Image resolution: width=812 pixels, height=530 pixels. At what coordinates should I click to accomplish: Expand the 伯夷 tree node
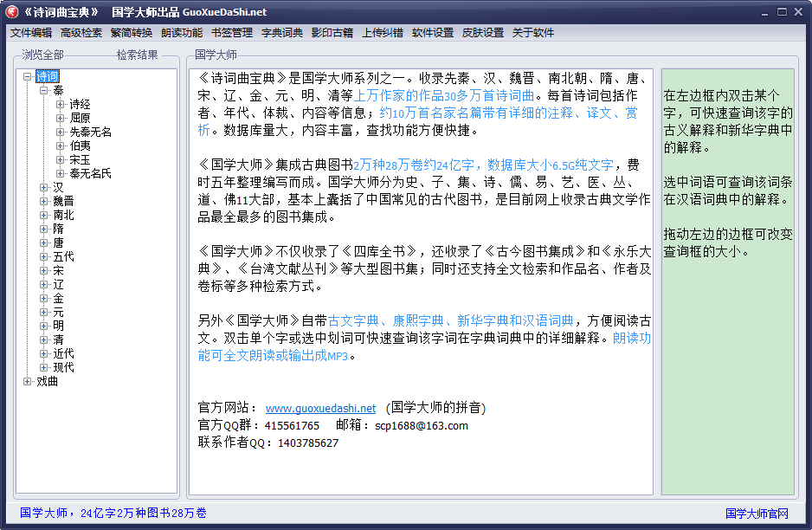(x=61, y=145)
